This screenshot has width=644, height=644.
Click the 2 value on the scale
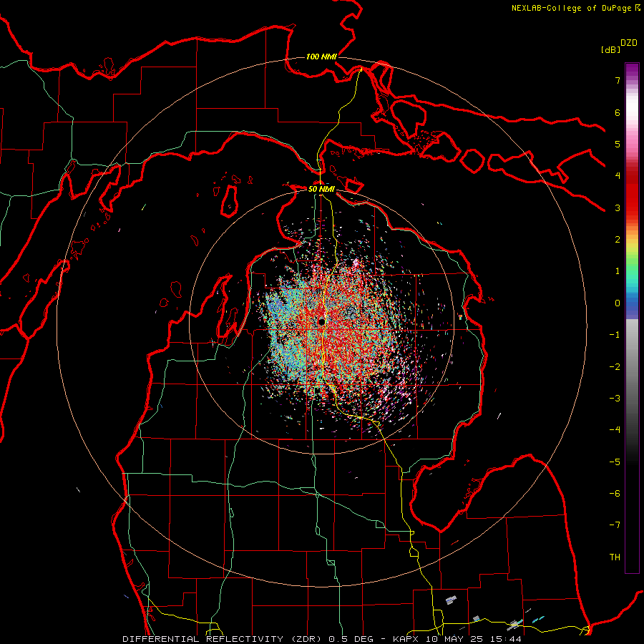(618, 240)
